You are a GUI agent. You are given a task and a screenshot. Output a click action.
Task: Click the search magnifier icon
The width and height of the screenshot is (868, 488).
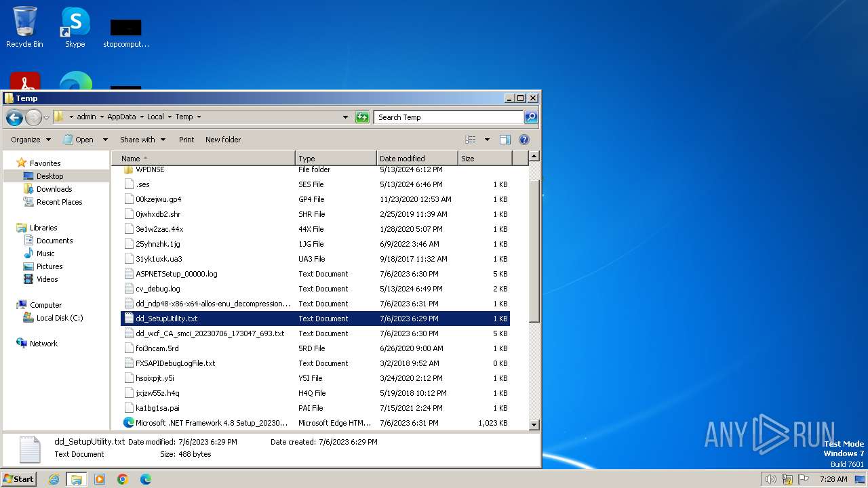531,117
